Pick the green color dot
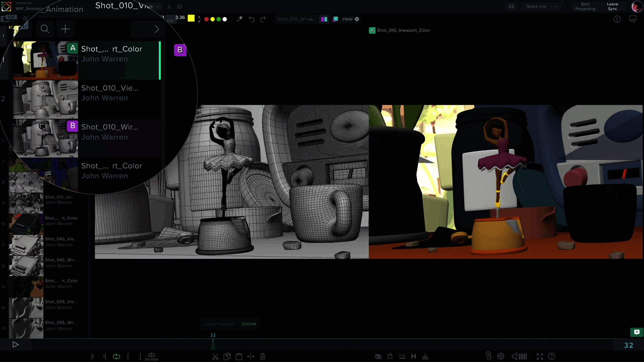Image resolution: width=644 pixels, height=362 pixels. (219, 19)
